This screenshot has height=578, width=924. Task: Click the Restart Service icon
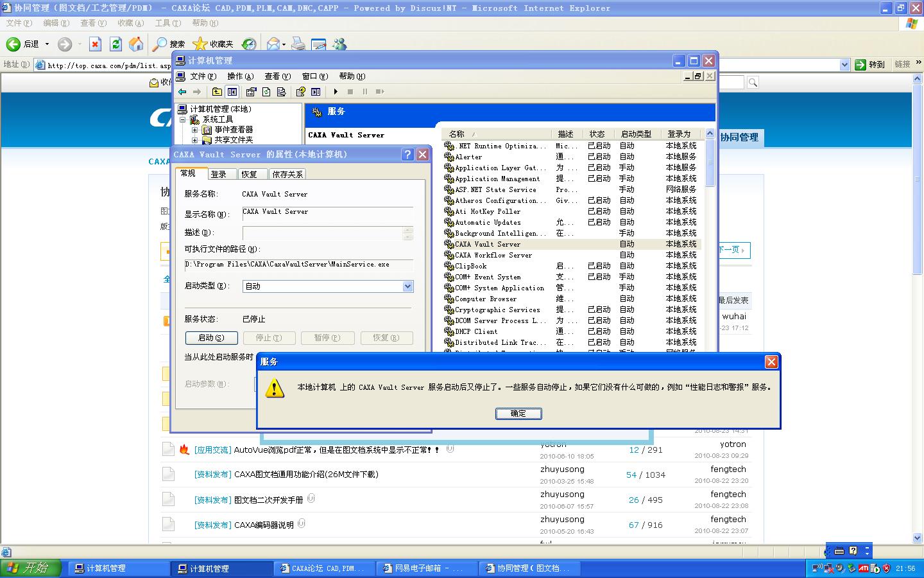tap(380, 92)
